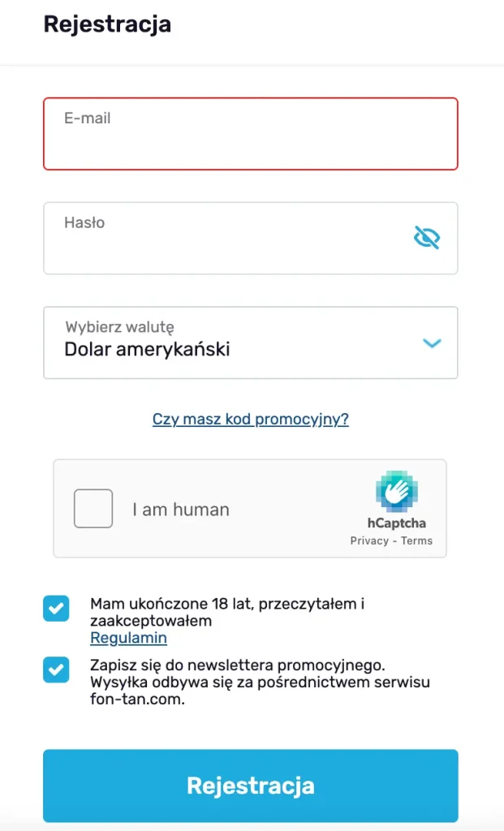The image size is (504, 831).
Task: Uncheck the promotional newsletter checkbox
Action: coord(56,670)
